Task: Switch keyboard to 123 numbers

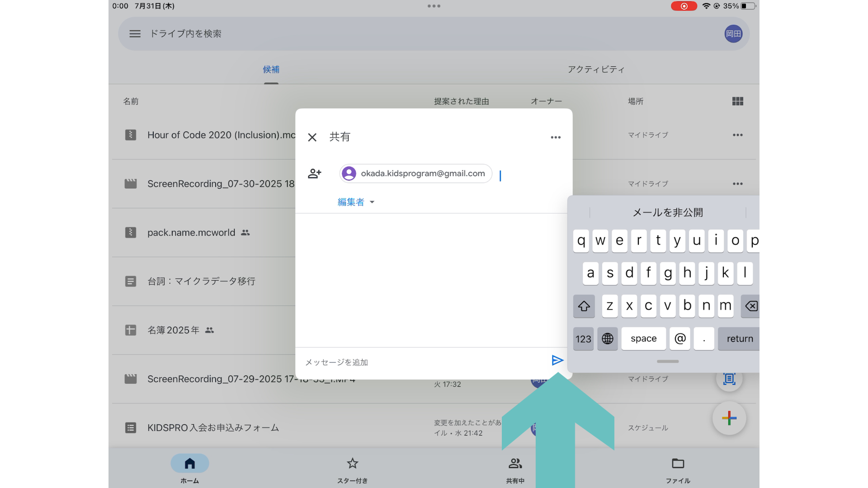Action: click(x=583, y=339)
